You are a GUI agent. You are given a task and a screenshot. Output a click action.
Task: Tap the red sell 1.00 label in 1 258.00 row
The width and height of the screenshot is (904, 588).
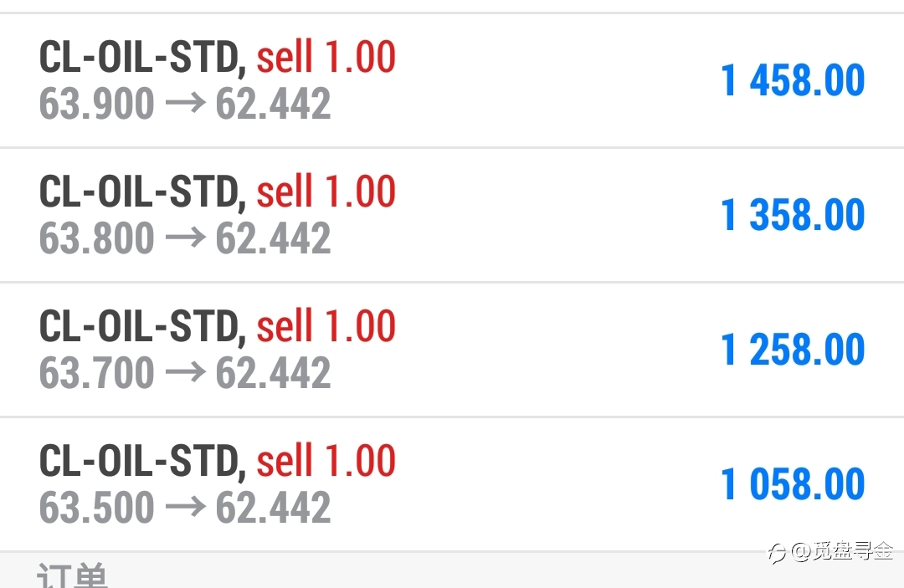coord(326,326)
